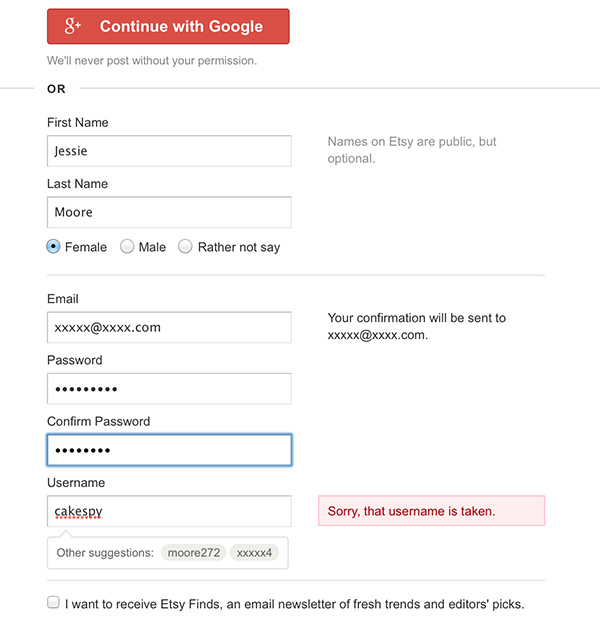Click the Confirm Password label
Image resolution: width=600 pixels, height=620 pixels.
click(98, 422)
